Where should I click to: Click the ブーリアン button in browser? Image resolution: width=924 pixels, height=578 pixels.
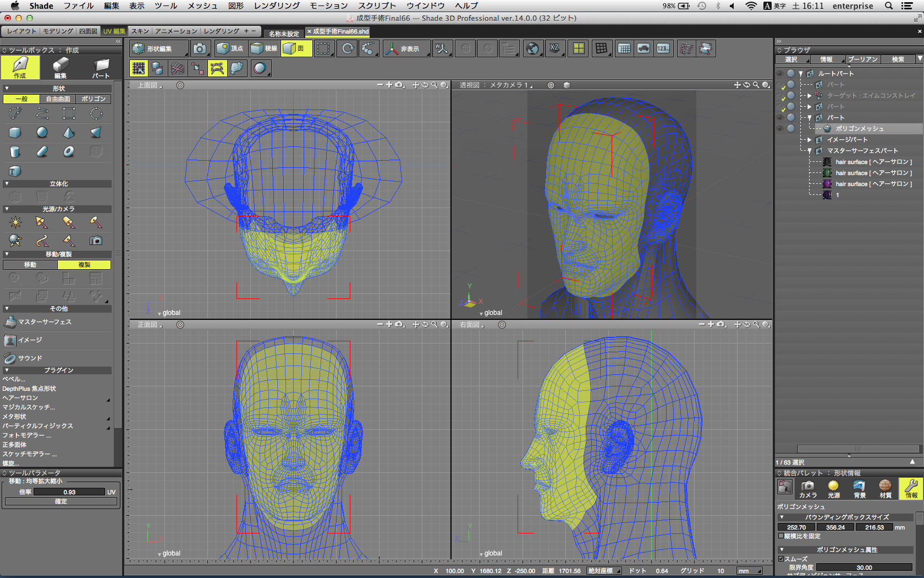(x=862, y=59)
